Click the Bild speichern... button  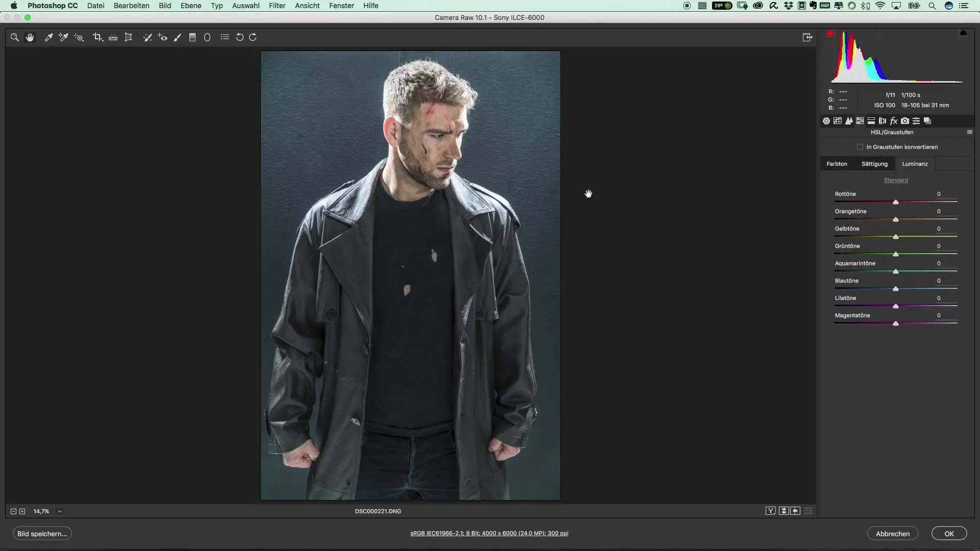[x=42, y=534]
